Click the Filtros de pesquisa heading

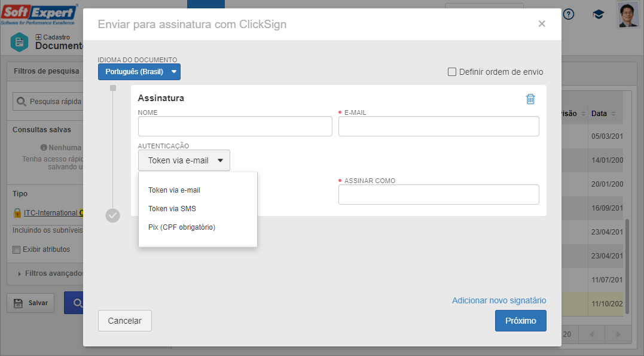(47, 71)
